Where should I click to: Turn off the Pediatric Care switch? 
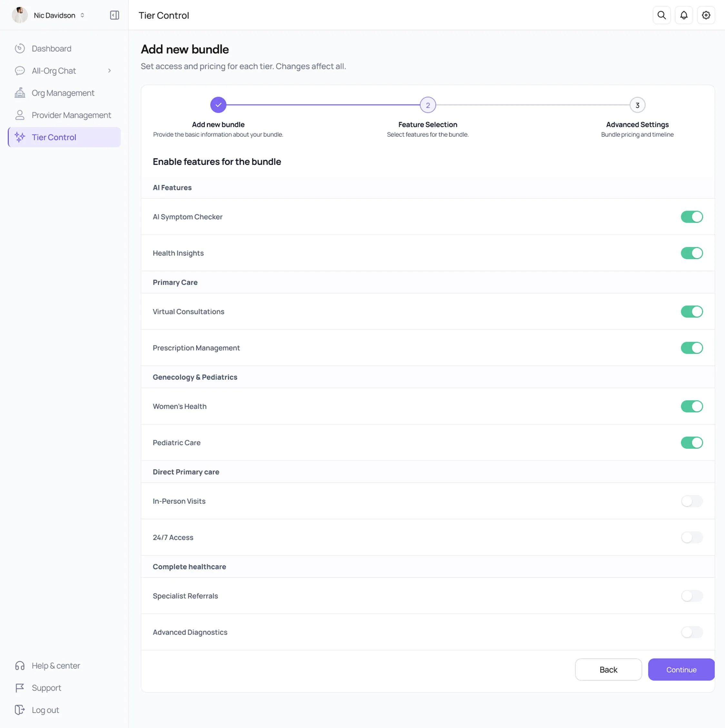[x=691, y=443]
